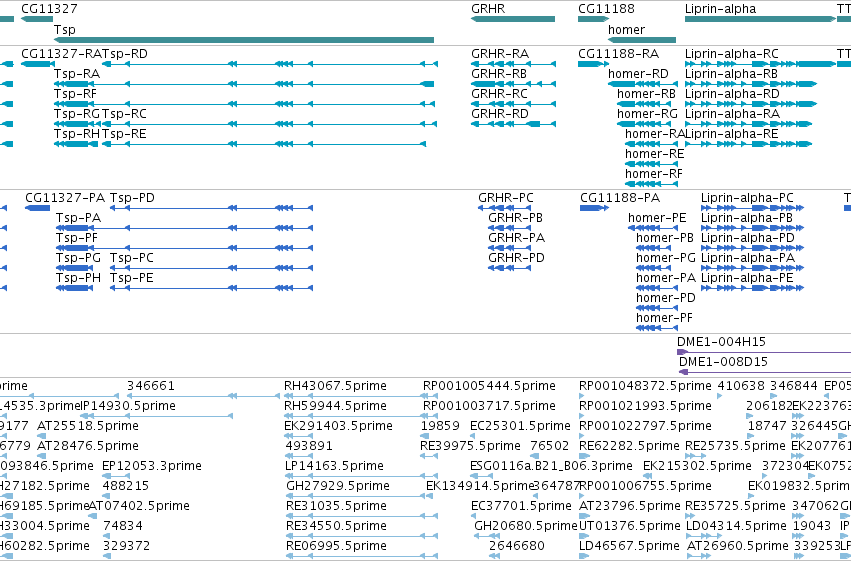Screen dimensions: 851x561
Task: Select the Tsp gene bar
Action: click(244, 40)
